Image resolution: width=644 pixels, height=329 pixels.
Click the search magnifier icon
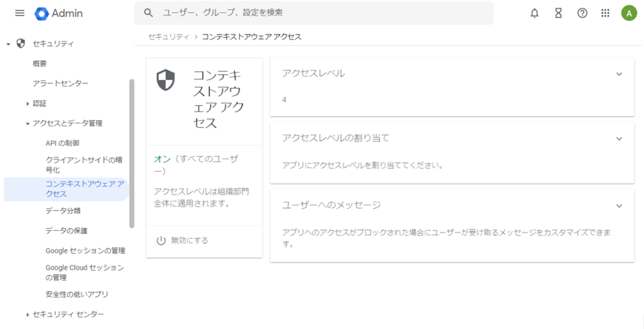click(149, 13)
